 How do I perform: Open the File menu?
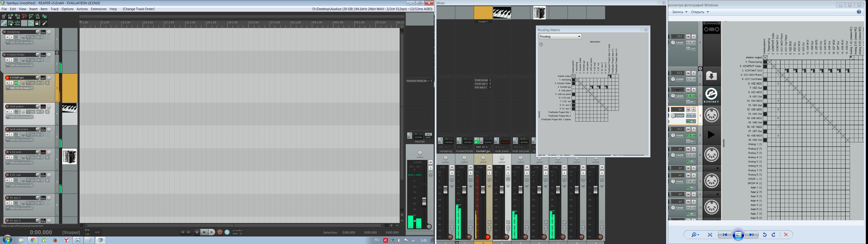click(x=4, y=9)
